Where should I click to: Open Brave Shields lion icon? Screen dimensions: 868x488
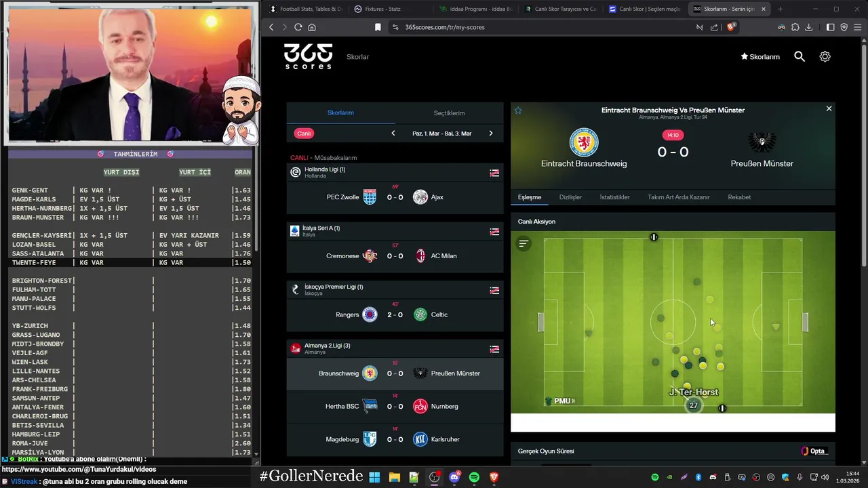pos(731,27)
